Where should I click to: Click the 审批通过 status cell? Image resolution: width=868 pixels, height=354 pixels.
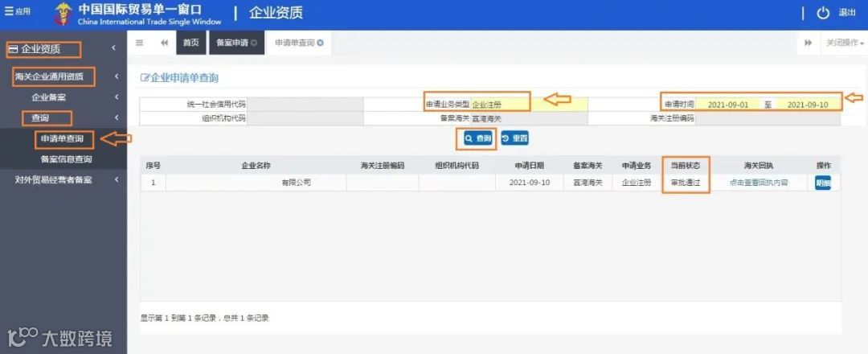pos(686,183)
